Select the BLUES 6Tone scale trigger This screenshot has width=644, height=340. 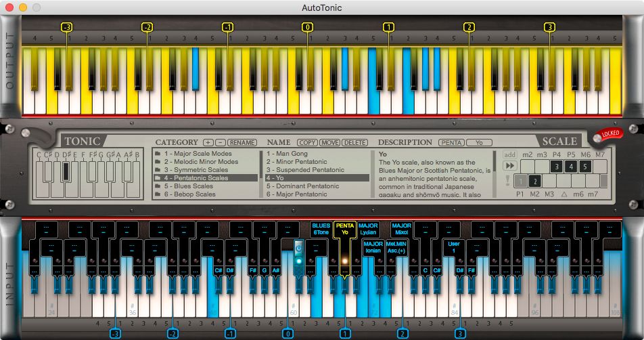tap(321, 229)
